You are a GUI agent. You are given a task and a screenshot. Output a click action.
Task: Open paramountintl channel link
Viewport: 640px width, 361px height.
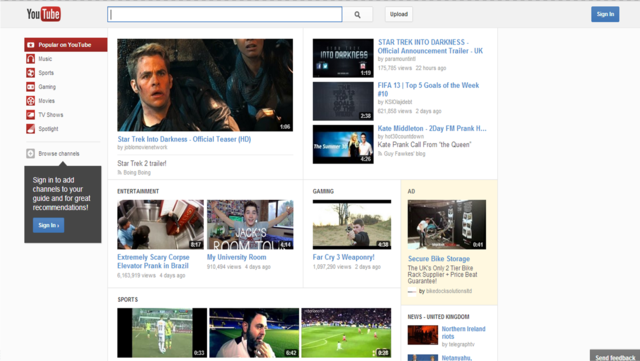(x=400, y=59)
